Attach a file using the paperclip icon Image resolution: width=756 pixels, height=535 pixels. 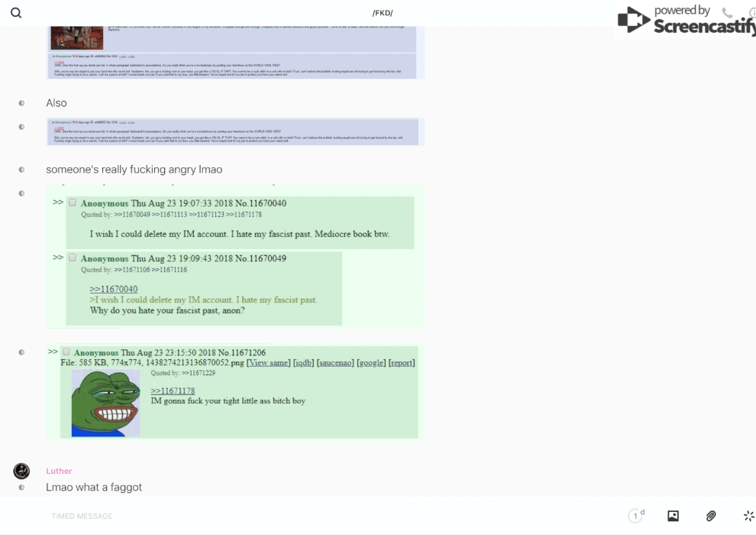pos(711,516)
